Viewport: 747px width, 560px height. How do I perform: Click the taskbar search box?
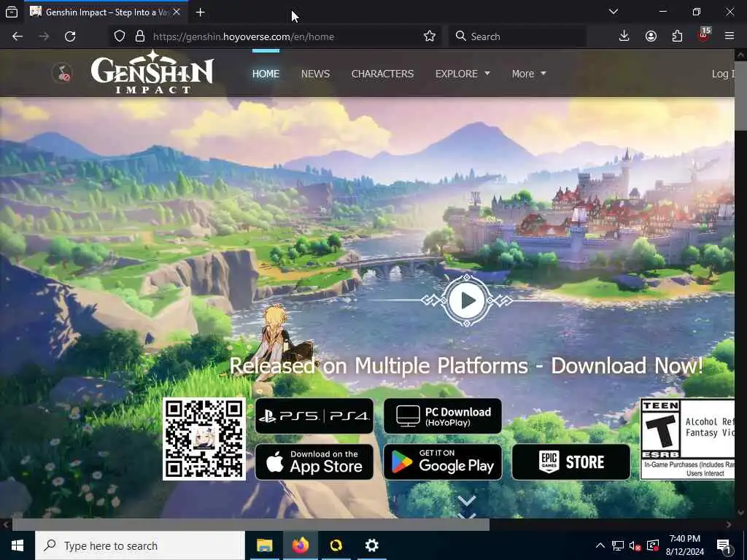coord(140,545)
